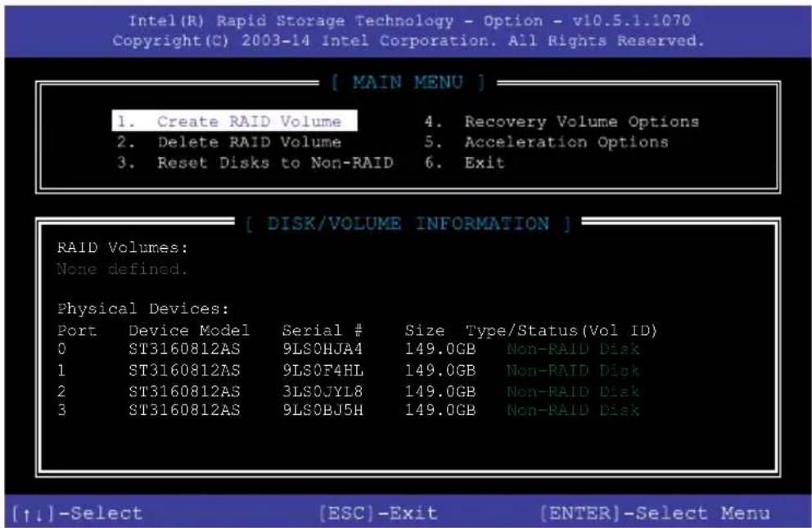812x528 pixels.
Task: Click the Port column header
Action: 77,330
